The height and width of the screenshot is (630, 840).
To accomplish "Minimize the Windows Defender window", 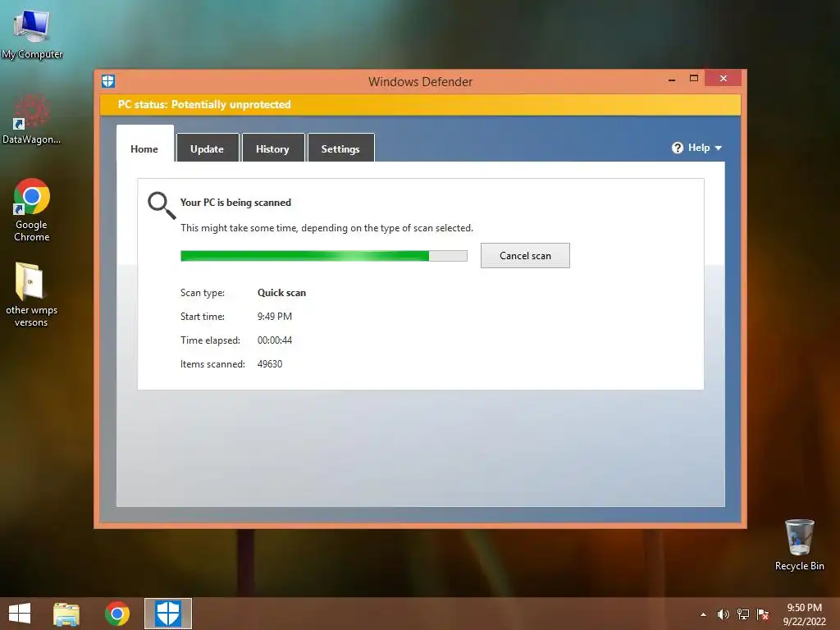I will [x=672, y=79].
